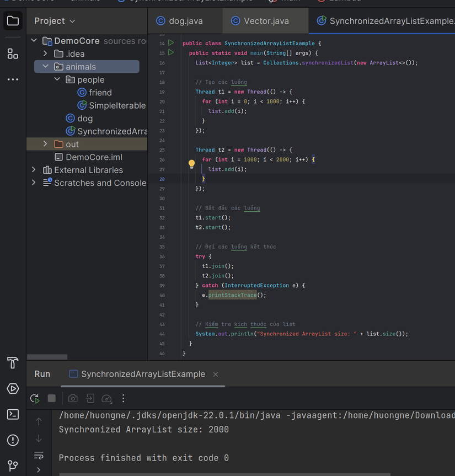Switch to the Vector.java tab

pyautogui.click(x=265, y=20)
